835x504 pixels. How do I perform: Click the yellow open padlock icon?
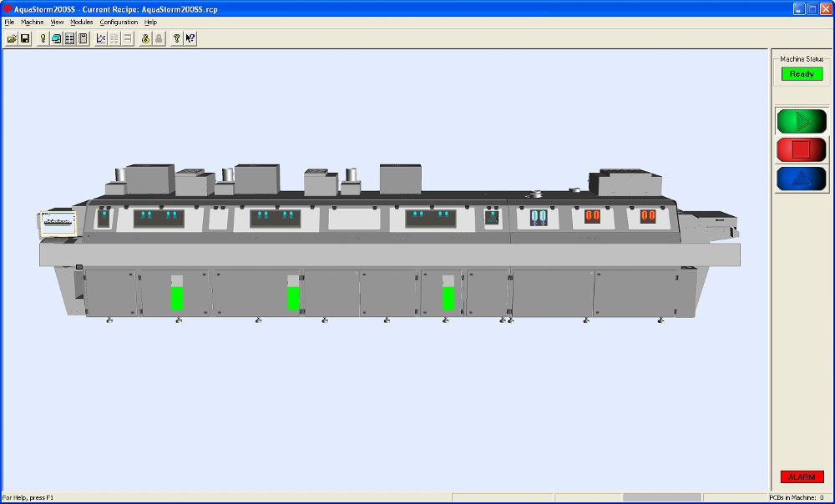click(145, 38)
